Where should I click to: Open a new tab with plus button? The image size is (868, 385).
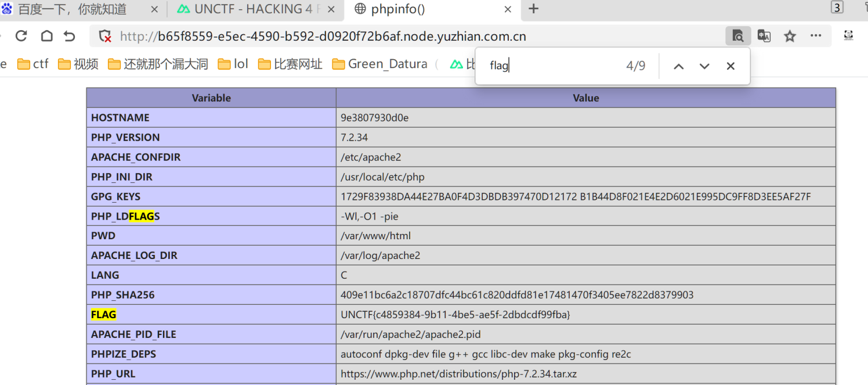tap(533, 9)
